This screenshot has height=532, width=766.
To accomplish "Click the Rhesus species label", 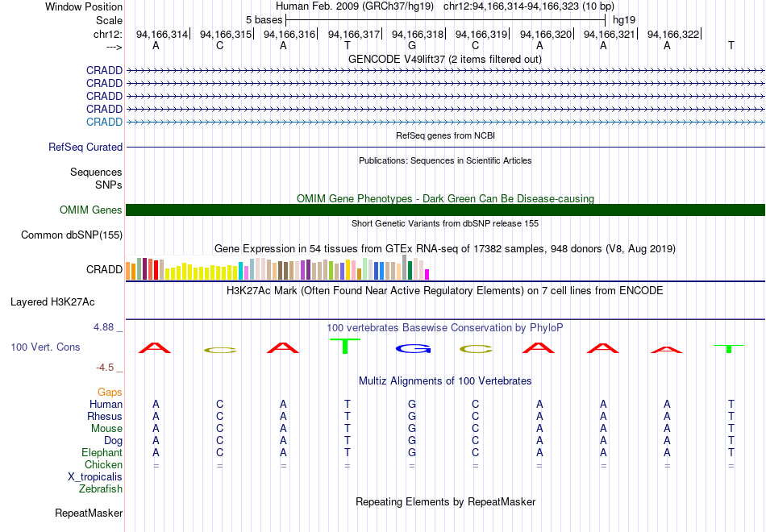I will coord(105,416).
